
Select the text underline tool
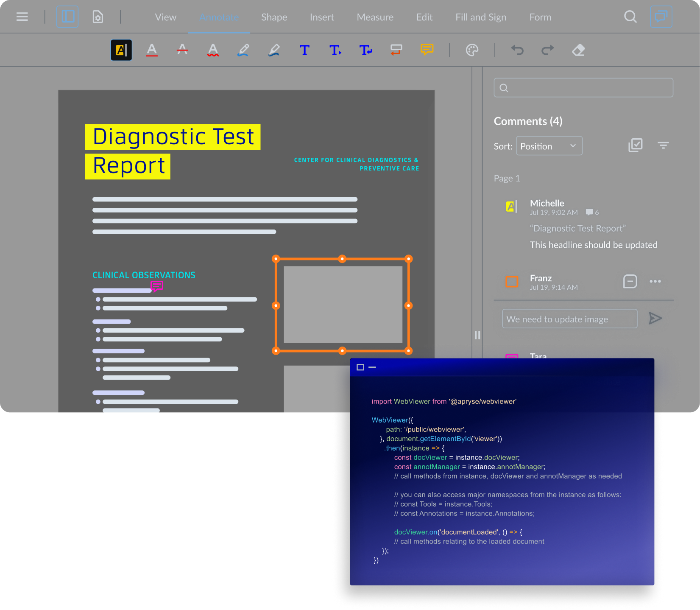[x=152, y=50]
